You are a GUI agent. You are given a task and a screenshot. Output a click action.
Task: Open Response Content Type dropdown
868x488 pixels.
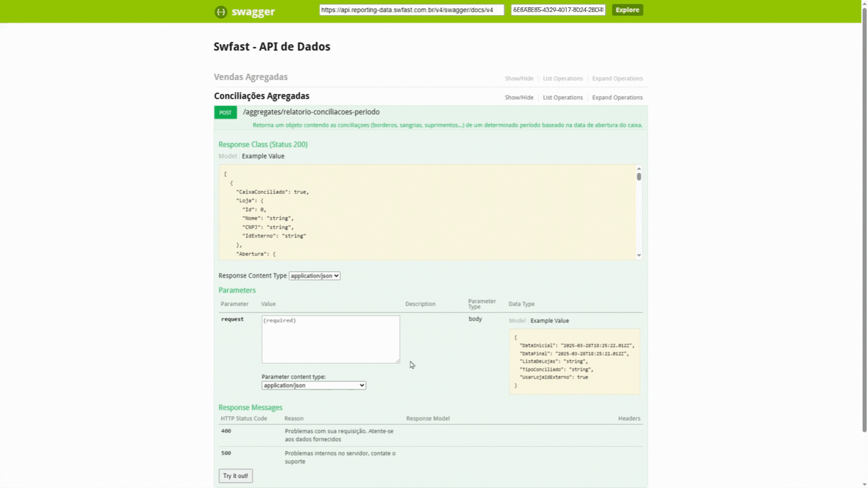(314, 276)
